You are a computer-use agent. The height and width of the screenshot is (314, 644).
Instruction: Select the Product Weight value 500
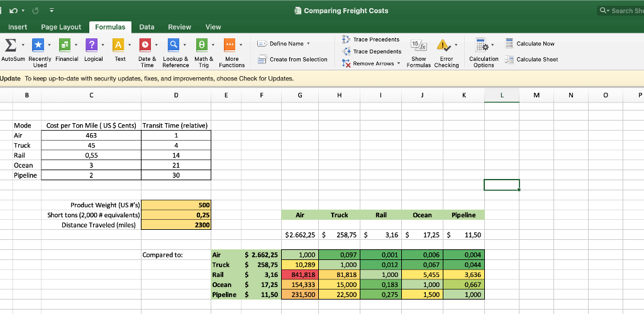point(176,205)
